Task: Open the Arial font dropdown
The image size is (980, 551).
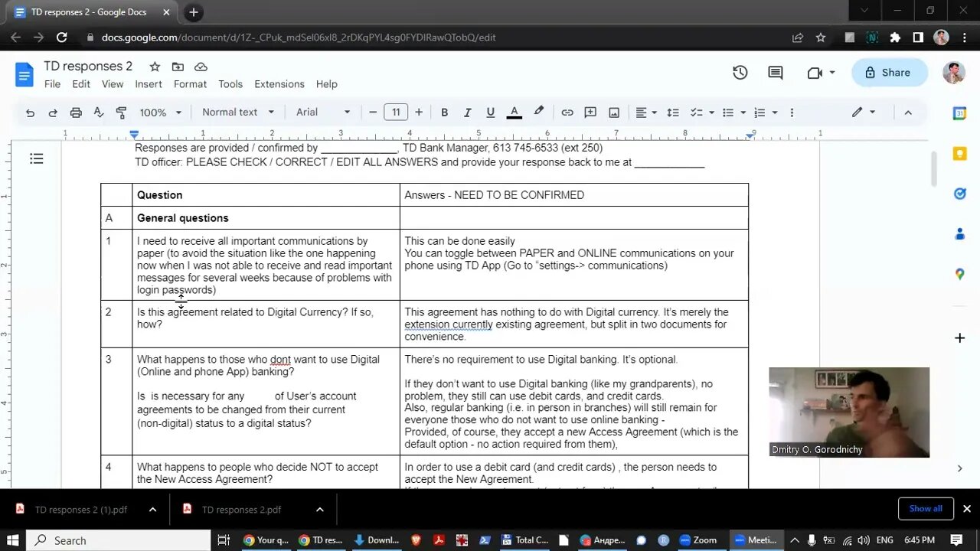Action: (x=323, y=112)
